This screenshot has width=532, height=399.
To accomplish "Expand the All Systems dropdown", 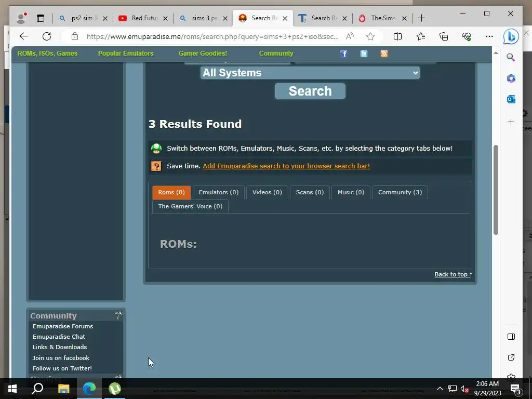I will [310, 73].
